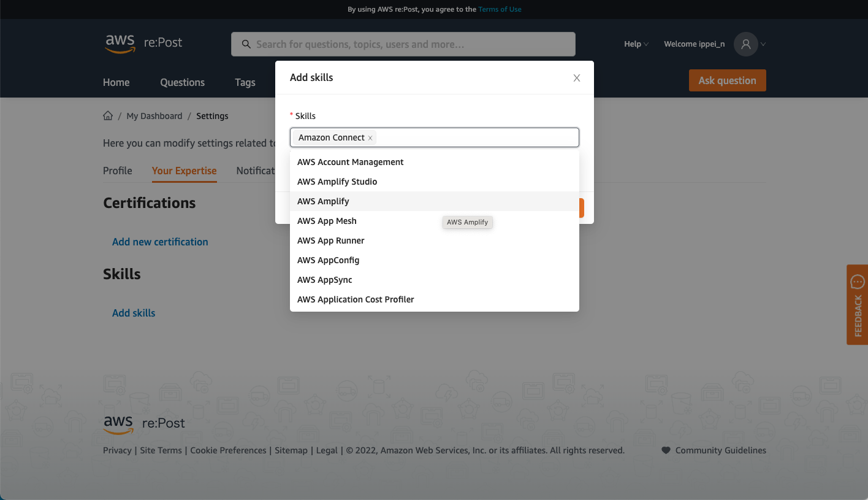Screen dimensions: 868x500
Task: Click the home breadcrumb icon
Action: pos(108,115)
